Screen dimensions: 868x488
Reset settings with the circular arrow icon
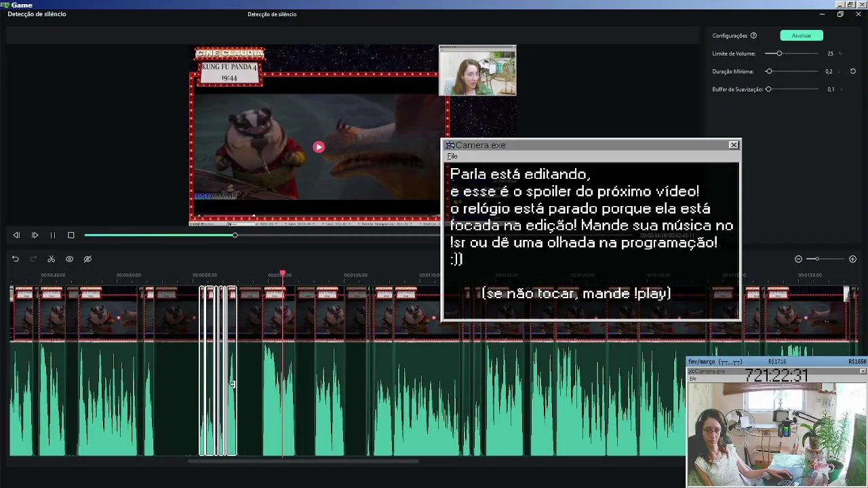pos(853,71)
